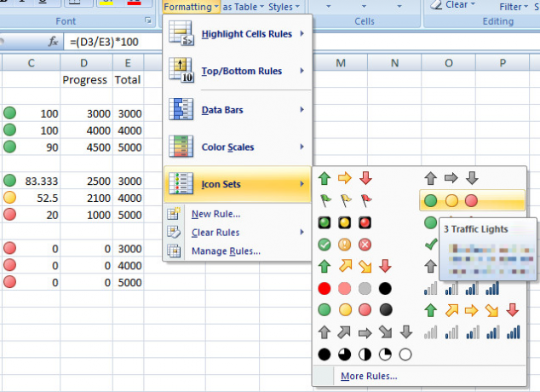This screenshot has height=392, width=540.
Task: Select the rimmed traffic lights icon set
Action: click(345, 222)
